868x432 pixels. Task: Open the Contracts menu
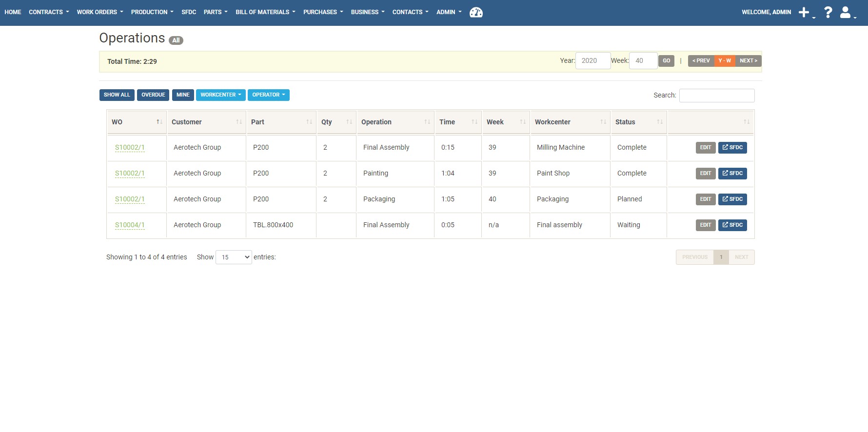click(x=49, y=12)
